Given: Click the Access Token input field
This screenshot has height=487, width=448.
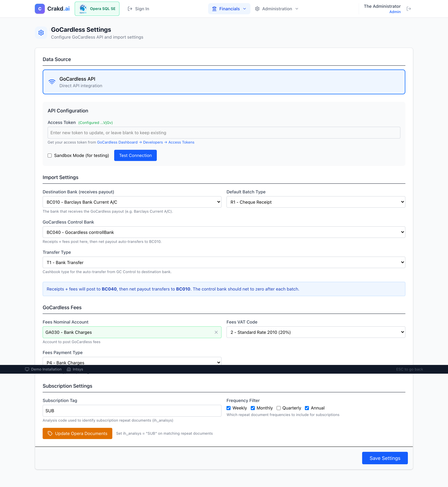Looking at the screenshot, I should click(224, 133).
